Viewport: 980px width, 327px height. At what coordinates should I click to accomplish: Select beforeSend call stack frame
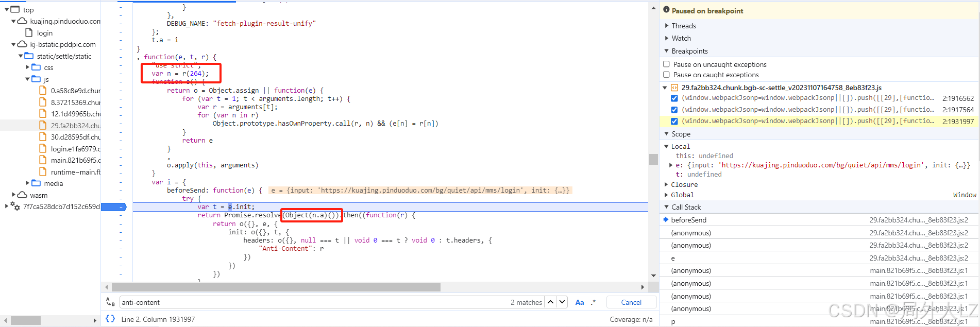coord(819,220)
